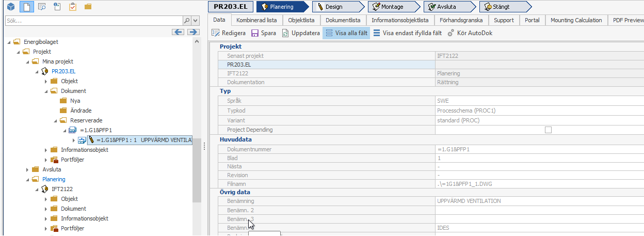Open the document search view icon

coord(42,7)
